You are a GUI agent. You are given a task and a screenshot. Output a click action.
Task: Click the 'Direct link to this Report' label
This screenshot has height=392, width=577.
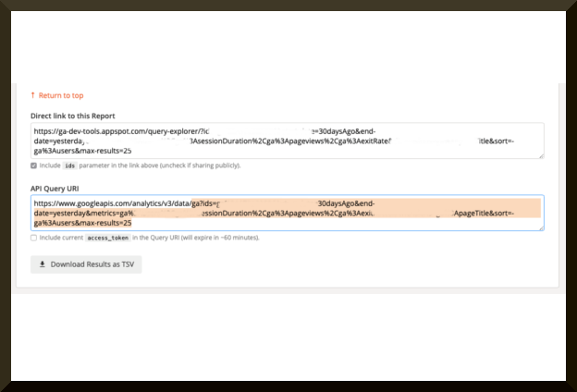pos(72,116)
